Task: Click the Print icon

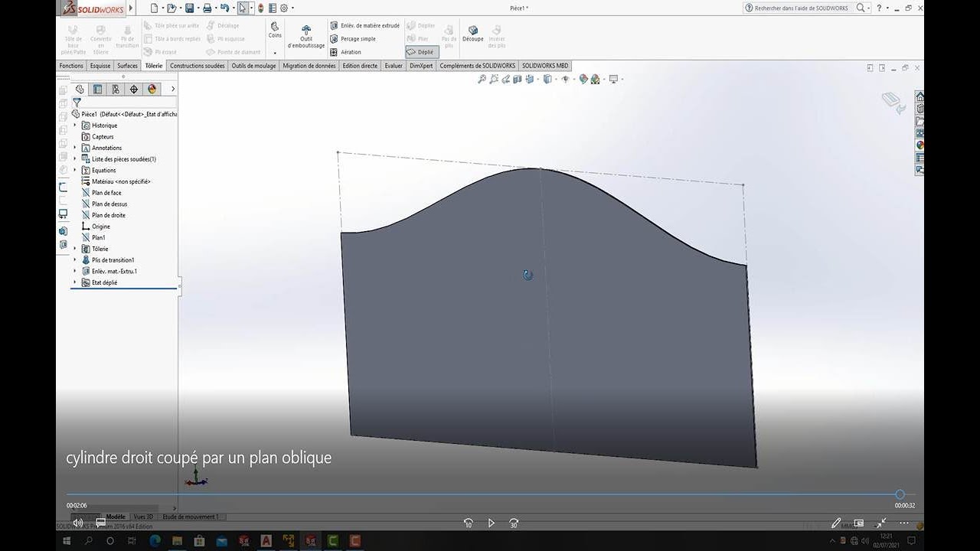Action: pos(207,8)
